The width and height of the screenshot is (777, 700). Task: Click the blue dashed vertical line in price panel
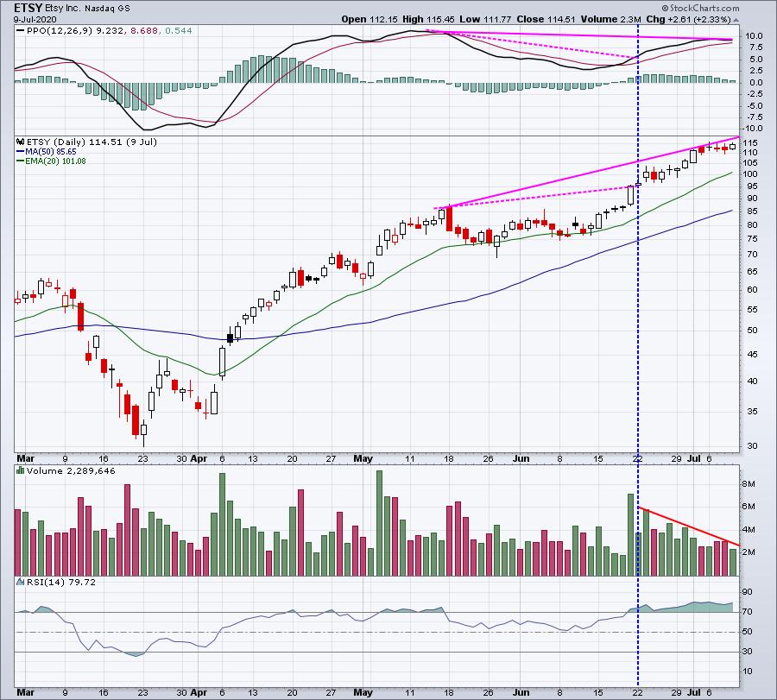[637, 302]
